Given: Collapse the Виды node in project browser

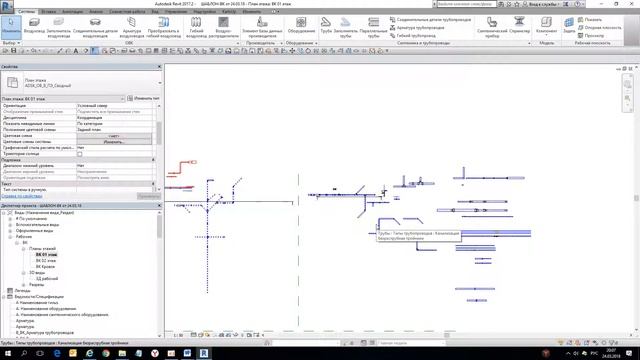Looking at the screenshot, I should [x=4, y=213].
